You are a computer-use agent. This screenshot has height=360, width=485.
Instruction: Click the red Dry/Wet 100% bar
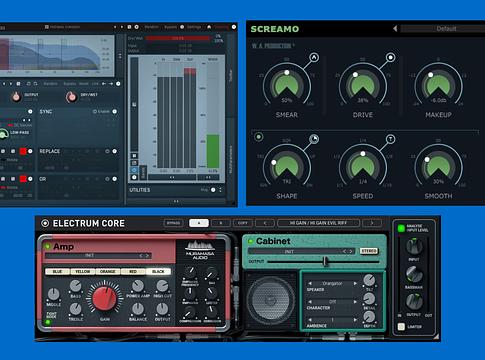[x=178, y=38]
